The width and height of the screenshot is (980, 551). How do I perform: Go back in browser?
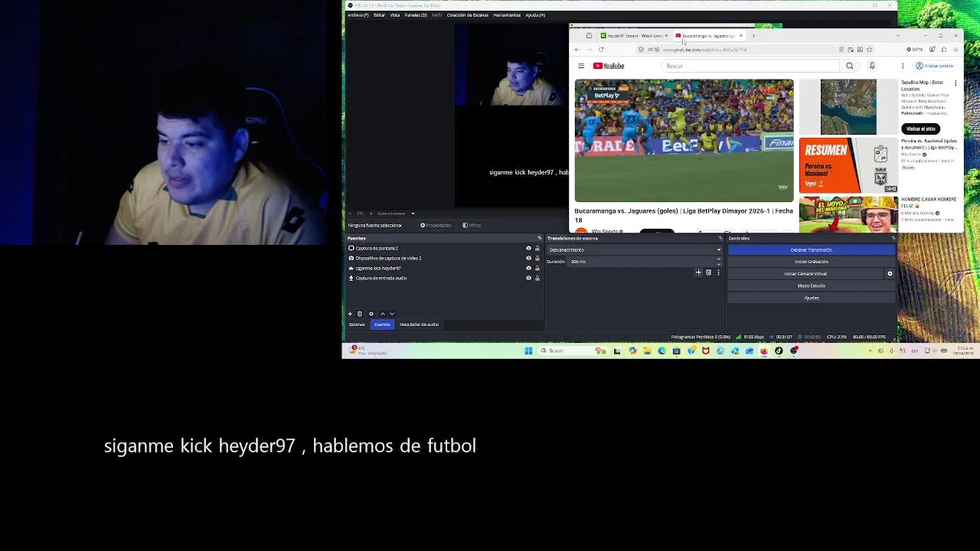[577, 50]
